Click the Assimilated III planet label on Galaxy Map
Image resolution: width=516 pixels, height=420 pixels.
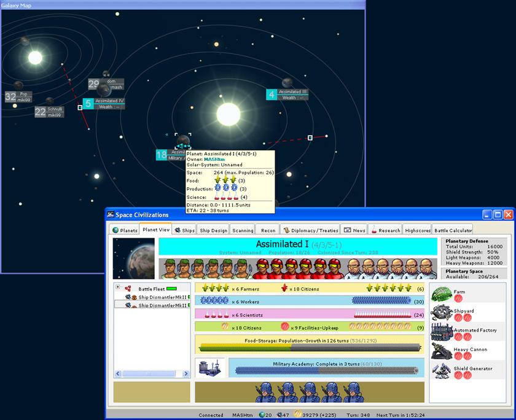coord(287,95)
